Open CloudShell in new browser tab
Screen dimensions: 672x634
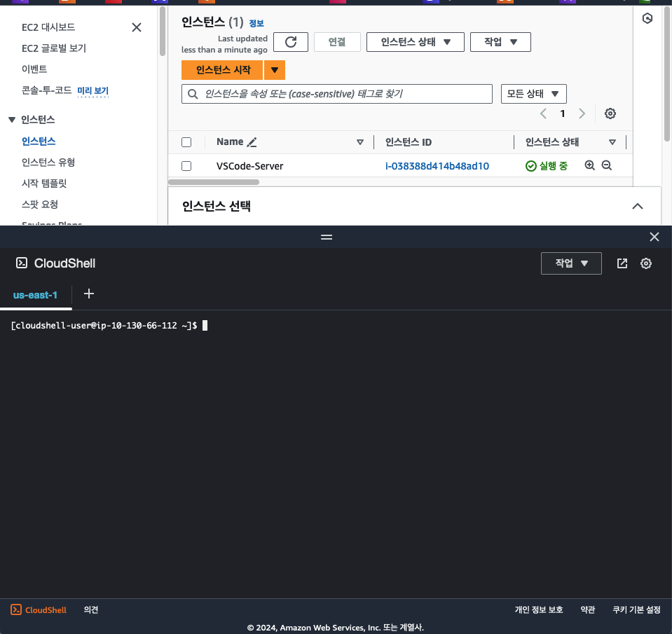tap(622, 263)
